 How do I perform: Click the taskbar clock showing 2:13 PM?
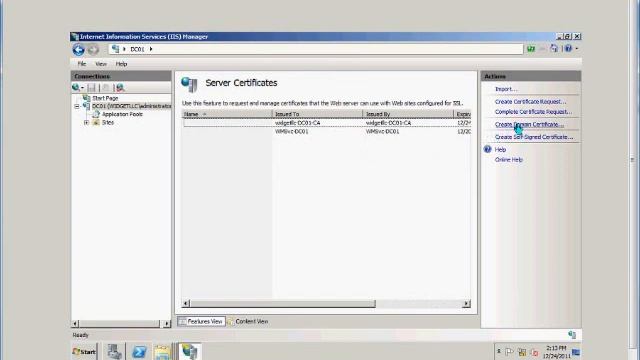[557, 352]
